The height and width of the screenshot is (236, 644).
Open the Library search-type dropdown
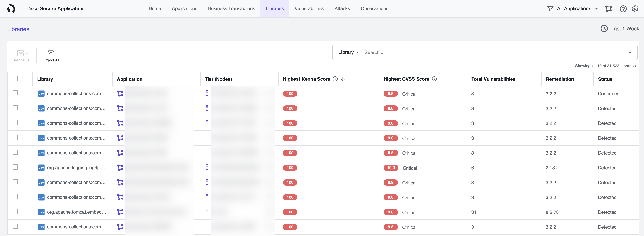pyautogui.click(x=349, y=52)
